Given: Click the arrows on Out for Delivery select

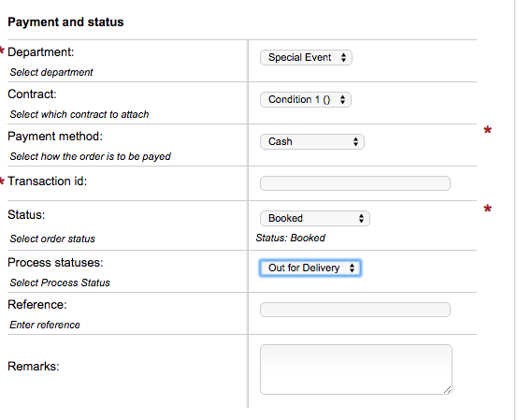Looking at the screenshot, I should [352, 268].
